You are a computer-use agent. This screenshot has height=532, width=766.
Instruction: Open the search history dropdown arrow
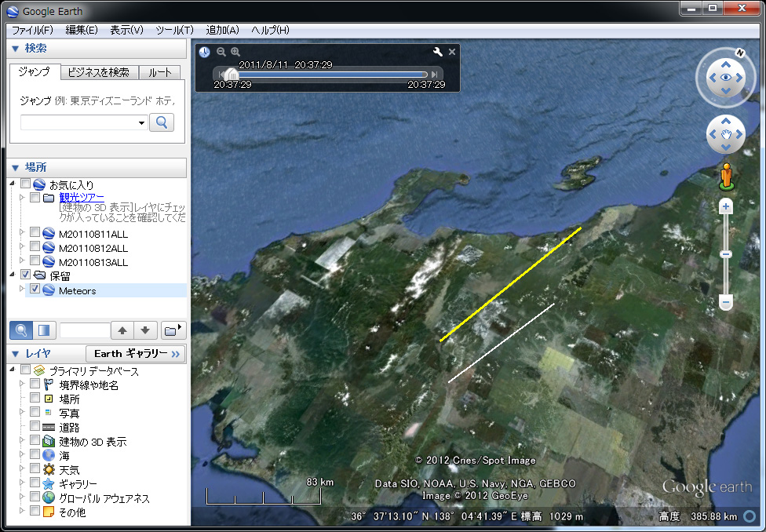click(x=142, y=122)
